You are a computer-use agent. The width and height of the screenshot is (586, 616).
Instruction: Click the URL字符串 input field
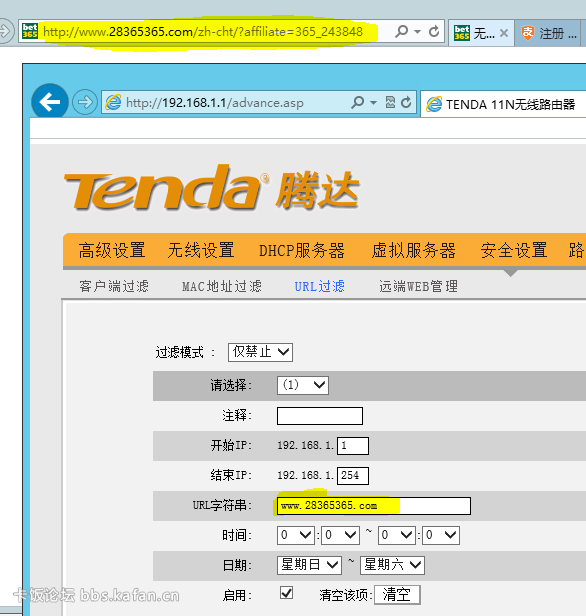tap(374, 506)
